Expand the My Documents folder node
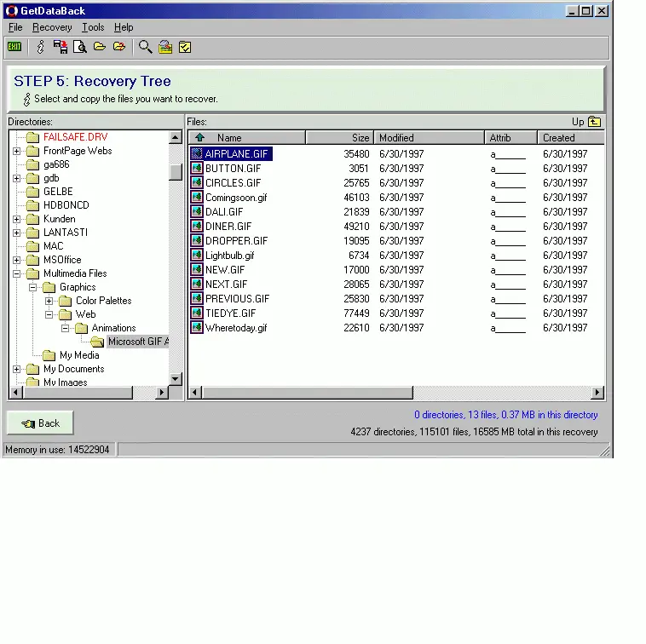Viewport: 646px width, 644px height. (x=17, y=369)
